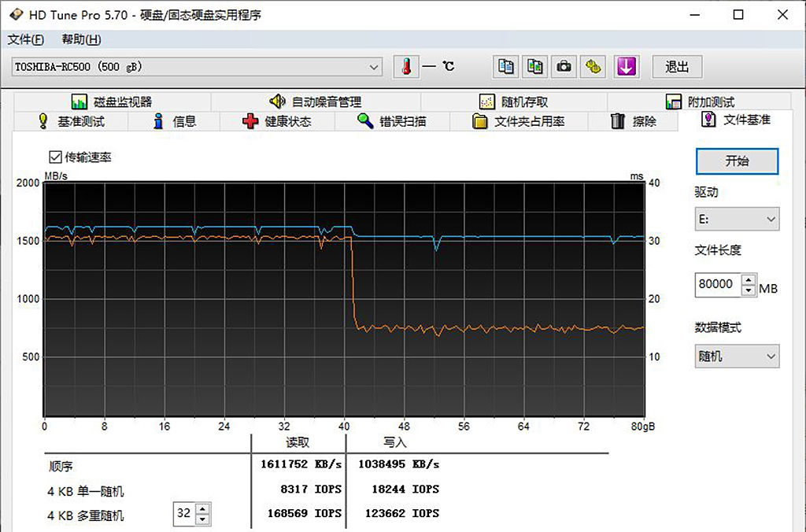The height and width of the screenshot is (532, 806).
Task: Click the purple download arrow icon
Action: (627, 67)
